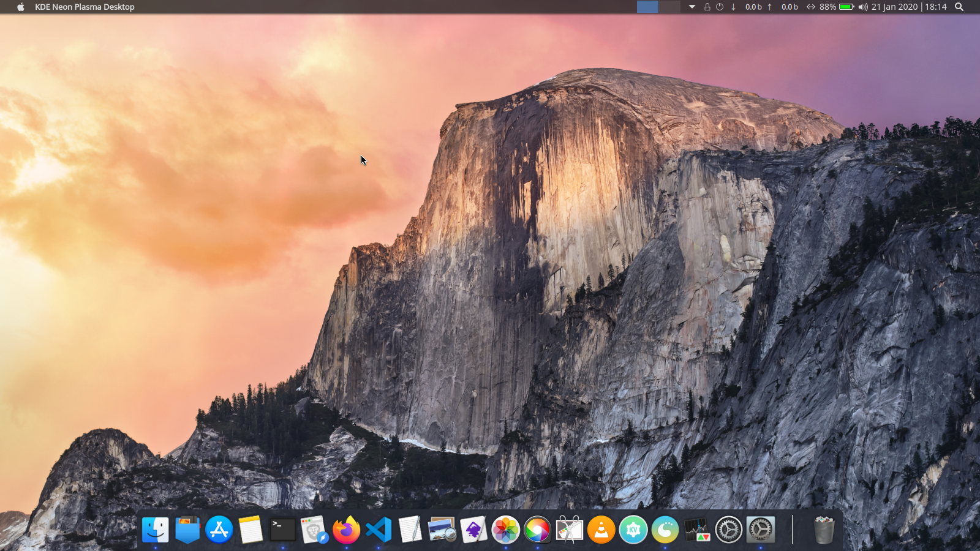Launch Firefox from the dock
Viewport: 980px width, 551px height.
[x=347, y=530]
